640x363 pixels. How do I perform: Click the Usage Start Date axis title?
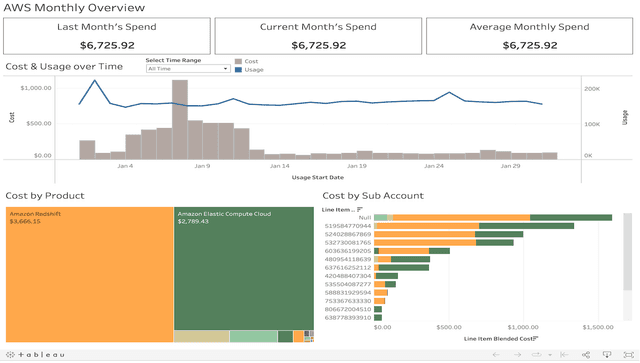(318, 177)
